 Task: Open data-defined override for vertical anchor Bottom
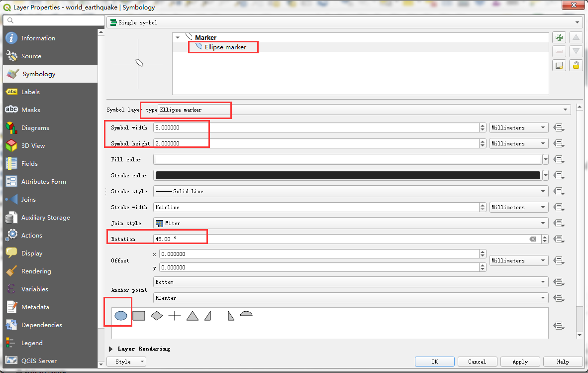tap(559, 282)
